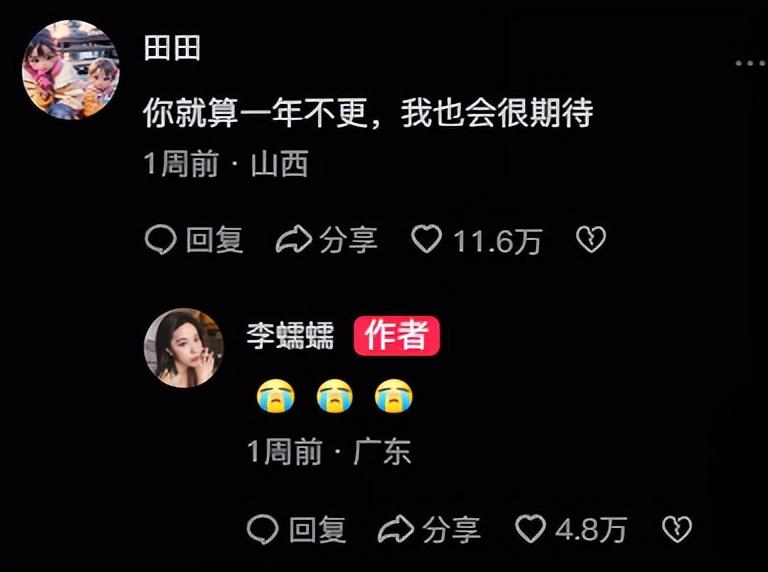Click the first crying emoji in reply

click(x=276, y=395)
